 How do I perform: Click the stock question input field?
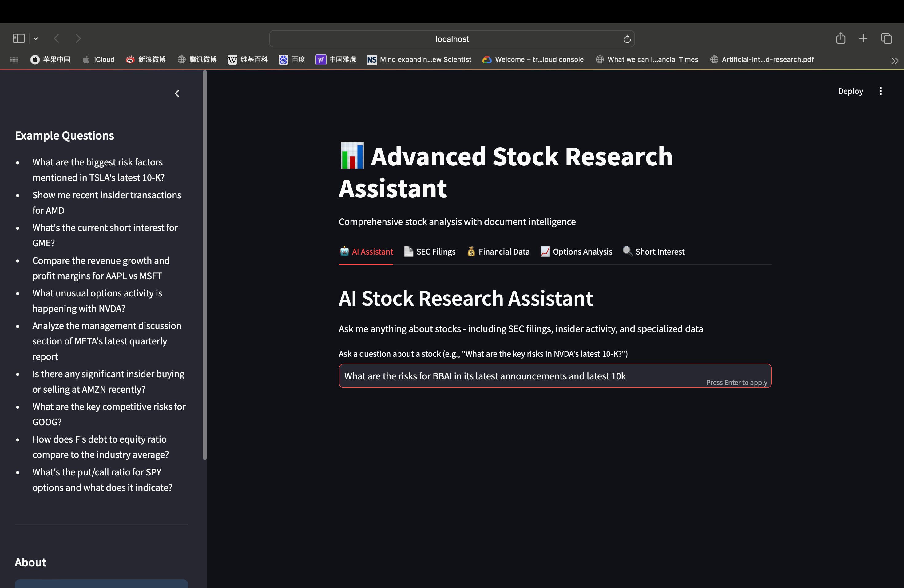pos(520,376)
